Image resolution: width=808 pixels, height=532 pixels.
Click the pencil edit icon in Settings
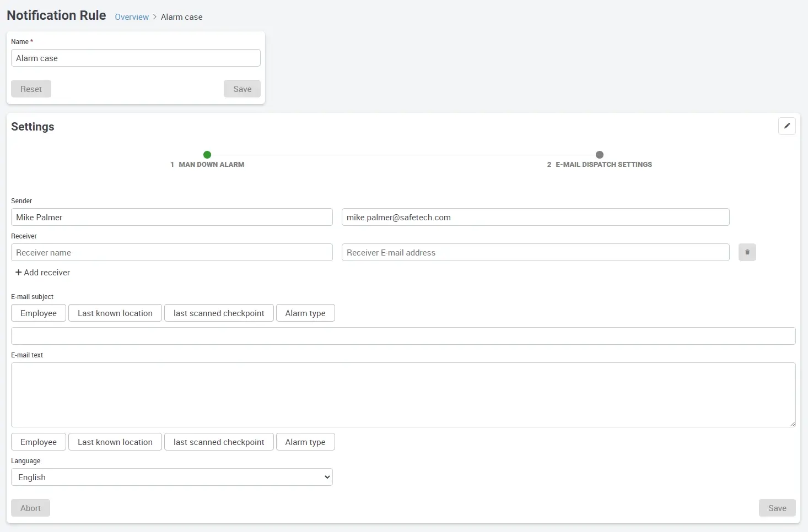(787, 126)
